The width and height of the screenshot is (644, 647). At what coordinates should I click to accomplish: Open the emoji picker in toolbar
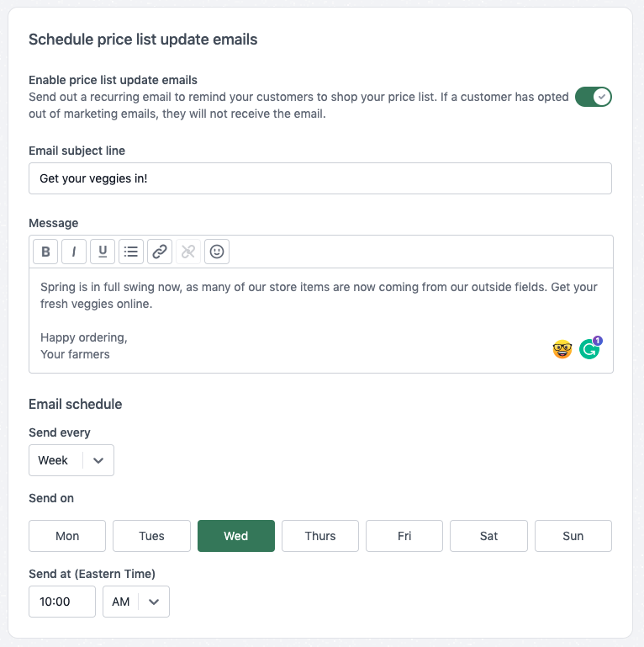click(x=217, y=251)
